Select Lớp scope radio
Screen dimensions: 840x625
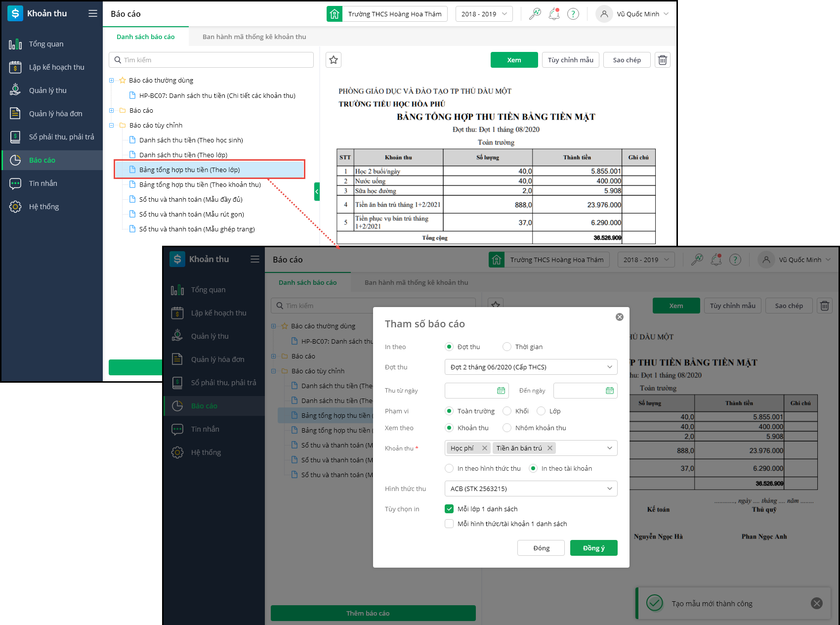(541, 411)
